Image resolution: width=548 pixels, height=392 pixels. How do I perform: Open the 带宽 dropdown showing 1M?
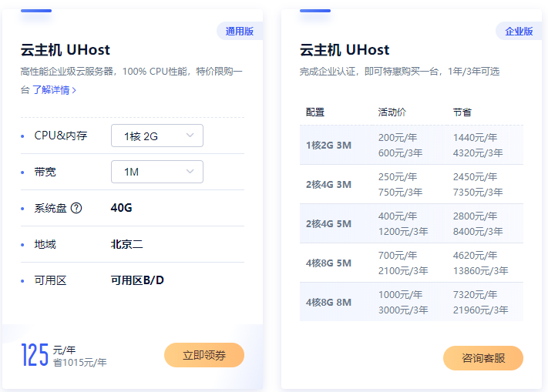[157, 172]
